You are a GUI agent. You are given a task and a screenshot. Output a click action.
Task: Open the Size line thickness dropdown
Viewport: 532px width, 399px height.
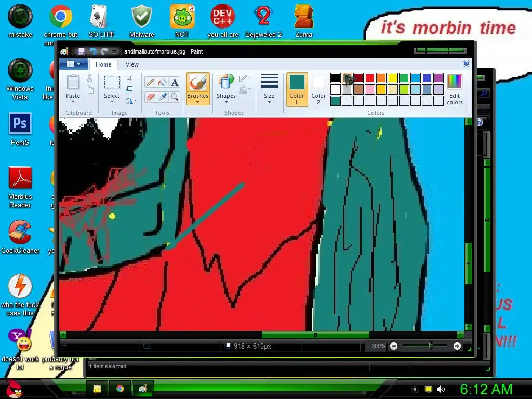[269, 89]
